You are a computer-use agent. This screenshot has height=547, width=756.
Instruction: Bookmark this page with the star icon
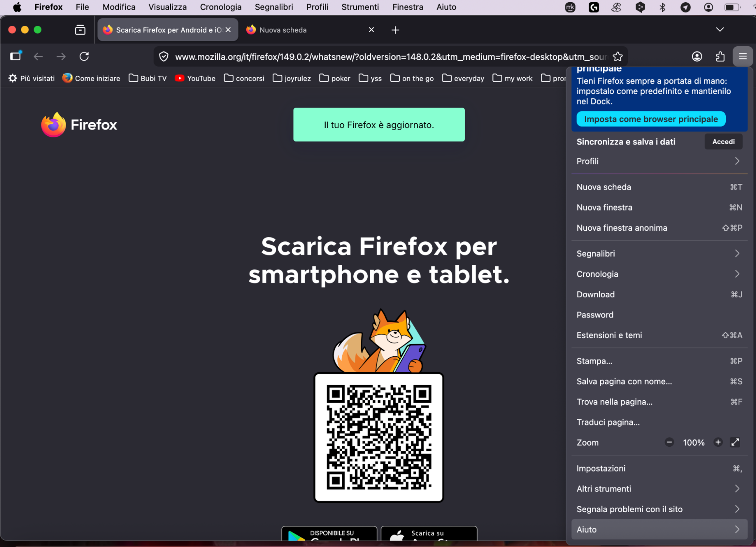[x=618, y=57]
